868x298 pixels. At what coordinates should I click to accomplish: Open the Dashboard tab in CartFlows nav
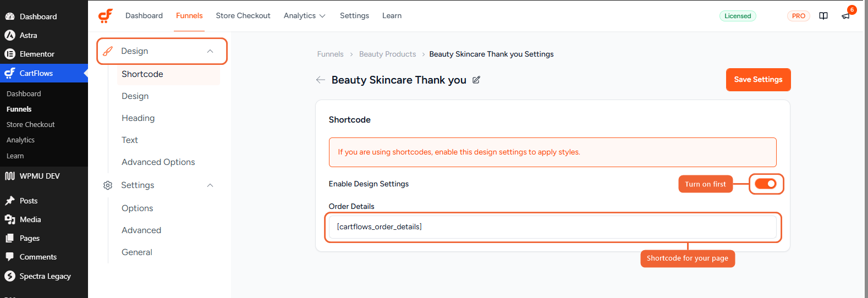[144, 16]
